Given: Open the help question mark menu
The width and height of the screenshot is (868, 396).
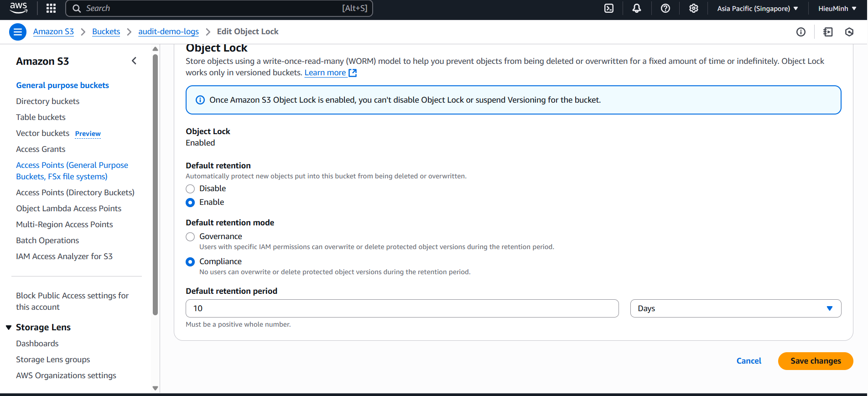Looking at the screenshot, I should point(665,8).
